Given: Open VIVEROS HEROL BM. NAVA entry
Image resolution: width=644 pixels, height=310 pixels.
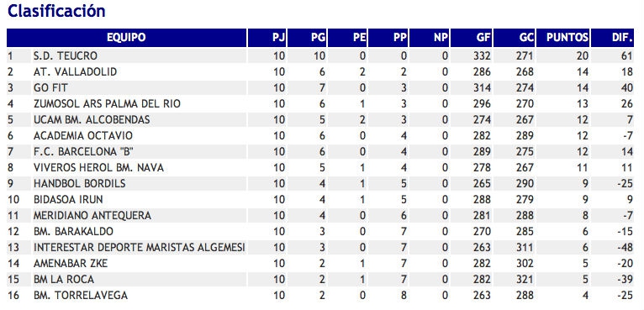Looking at the screenshot, I should coord(98,168).
